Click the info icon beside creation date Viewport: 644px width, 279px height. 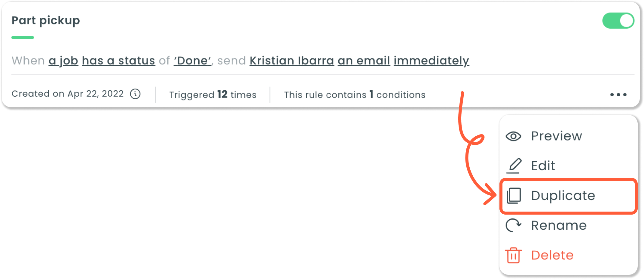tap(135, 94)
